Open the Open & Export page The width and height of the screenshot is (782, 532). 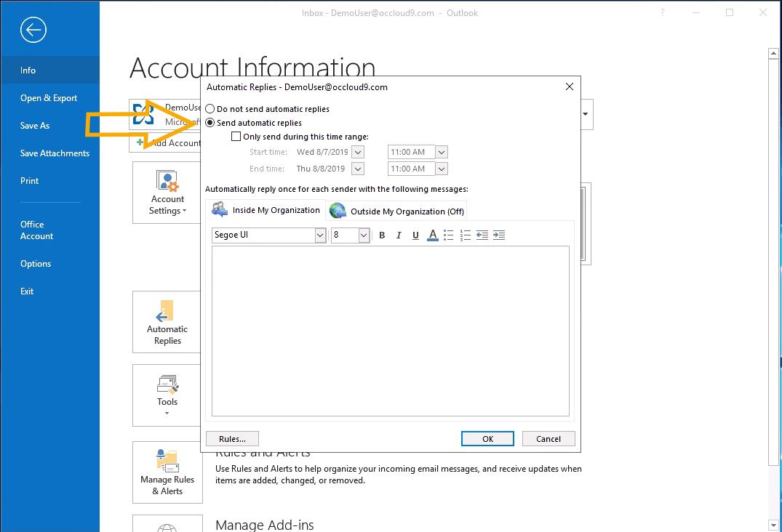[50, 98]
